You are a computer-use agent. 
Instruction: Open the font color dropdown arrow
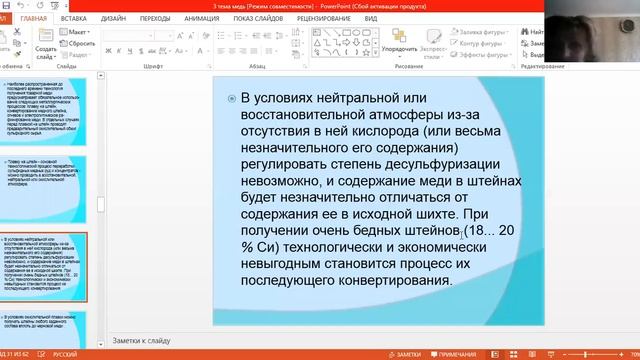207,51
